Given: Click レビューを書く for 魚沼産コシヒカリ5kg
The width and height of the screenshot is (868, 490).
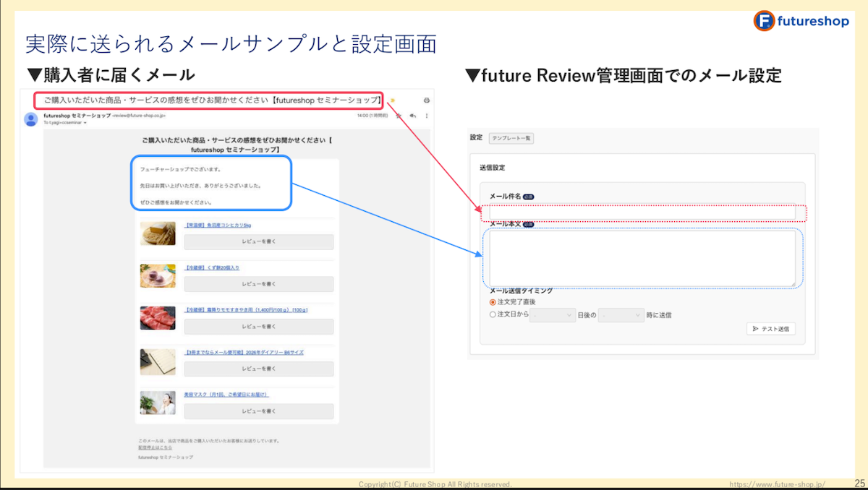Looking at the screenshot, I should (259, 241).
